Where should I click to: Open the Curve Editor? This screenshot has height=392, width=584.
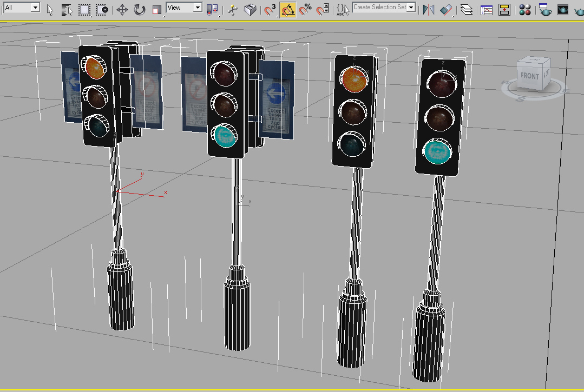tap(485, 9)
